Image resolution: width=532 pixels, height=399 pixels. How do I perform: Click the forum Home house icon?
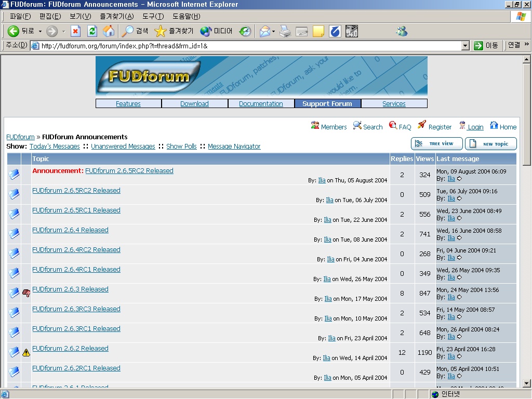tap(494, 126)
